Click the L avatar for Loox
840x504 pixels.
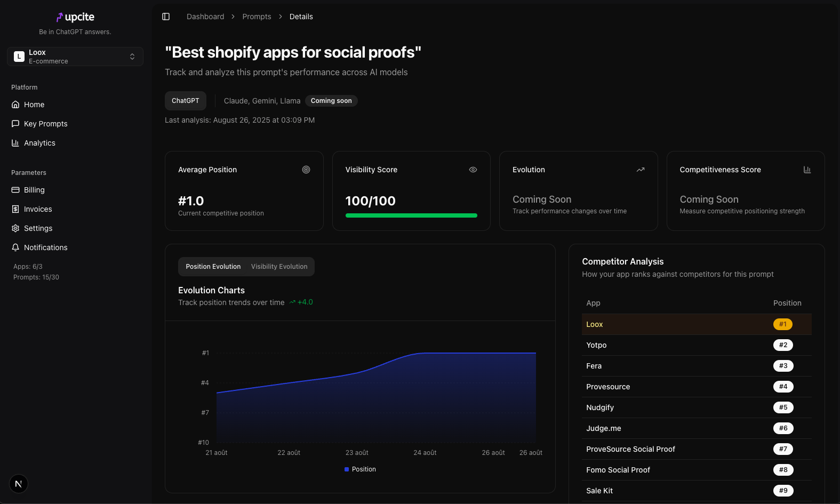(19, 57)
